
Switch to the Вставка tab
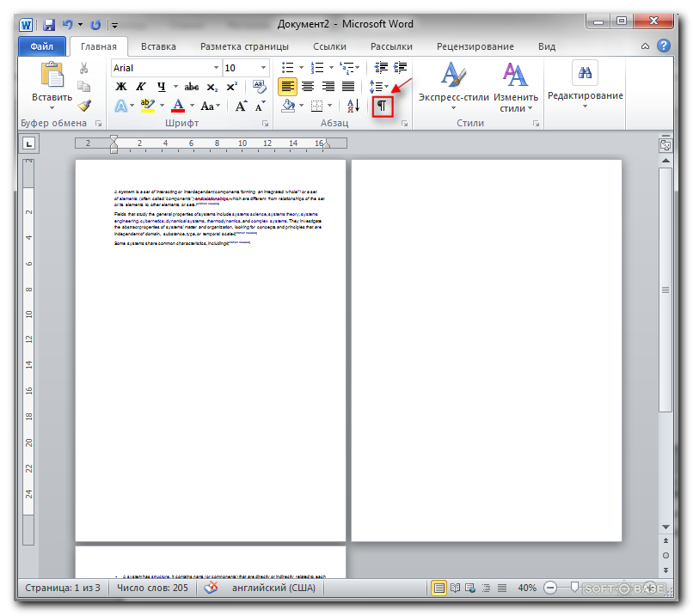point(158,46)
